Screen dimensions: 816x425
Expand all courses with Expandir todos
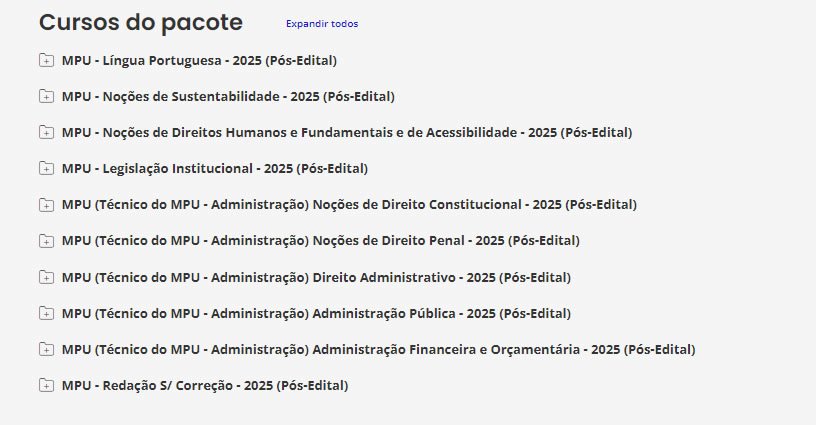(x=321, y=23)
